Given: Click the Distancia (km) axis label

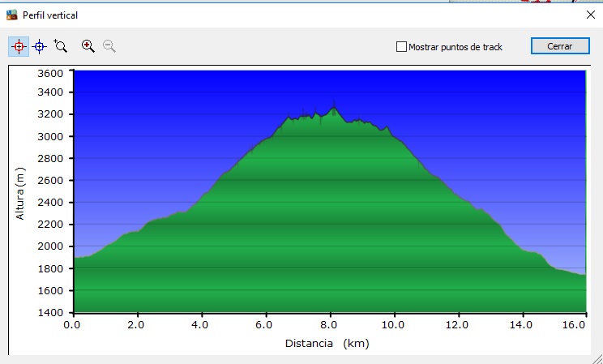Looking at the screenshot, I should (327, 343).
